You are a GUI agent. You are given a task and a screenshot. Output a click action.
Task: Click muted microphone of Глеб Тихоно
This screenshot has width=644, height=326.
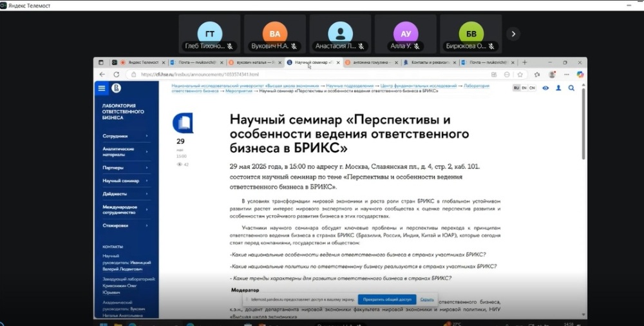pos(230,46)
